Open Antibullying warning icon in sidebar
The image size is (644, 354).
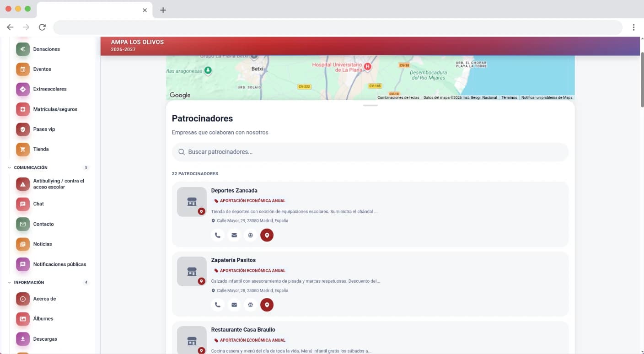23,184
